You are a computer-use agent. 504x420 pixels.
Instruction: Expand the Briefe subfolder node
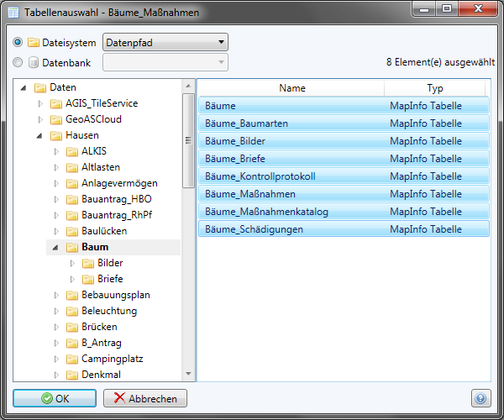point(72,279)
